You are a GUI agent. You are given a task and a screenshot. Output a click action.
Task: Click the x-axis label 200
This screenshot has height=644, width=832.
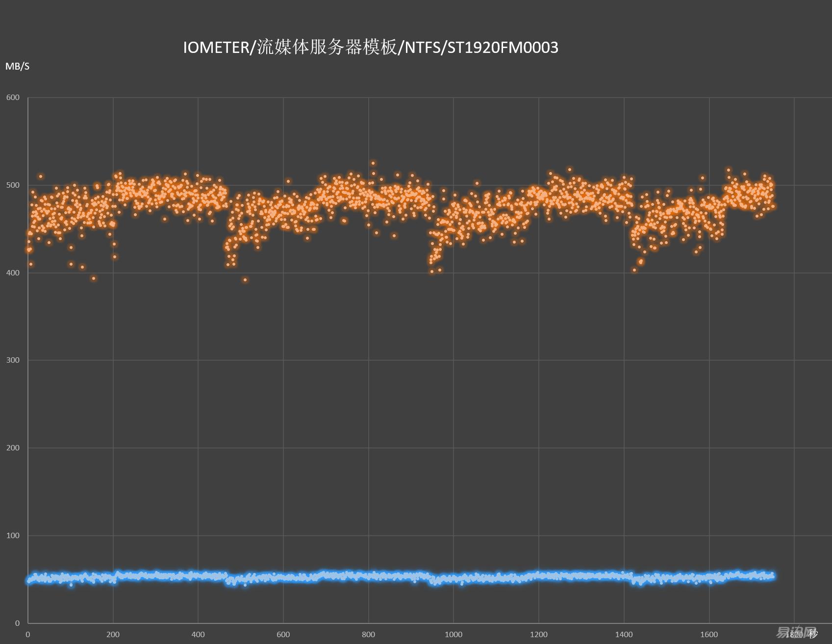113,635
